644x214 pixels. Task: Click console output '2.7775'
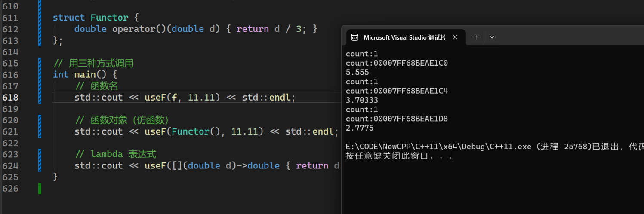pos(360,128)
